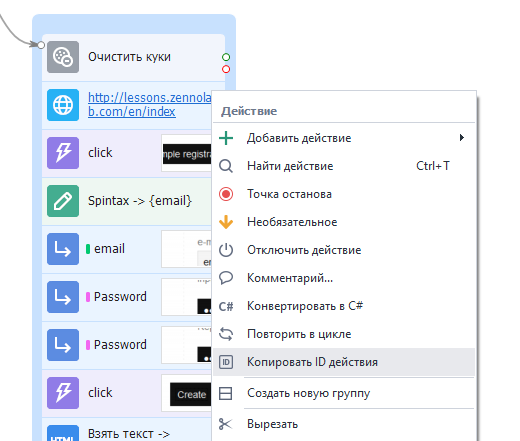Viewport: 520px width, 441px height.
Task: Click the email input action arrow icon
Action: tap(63, 249)
